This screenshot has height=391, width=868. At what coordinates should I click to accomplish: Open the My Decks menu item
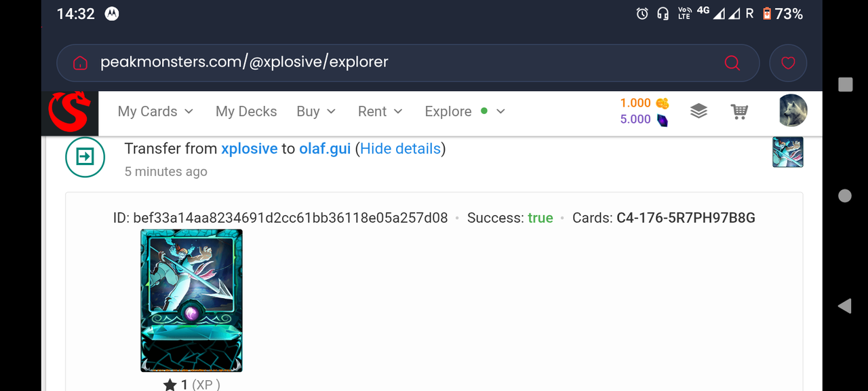tap(246, 111)
